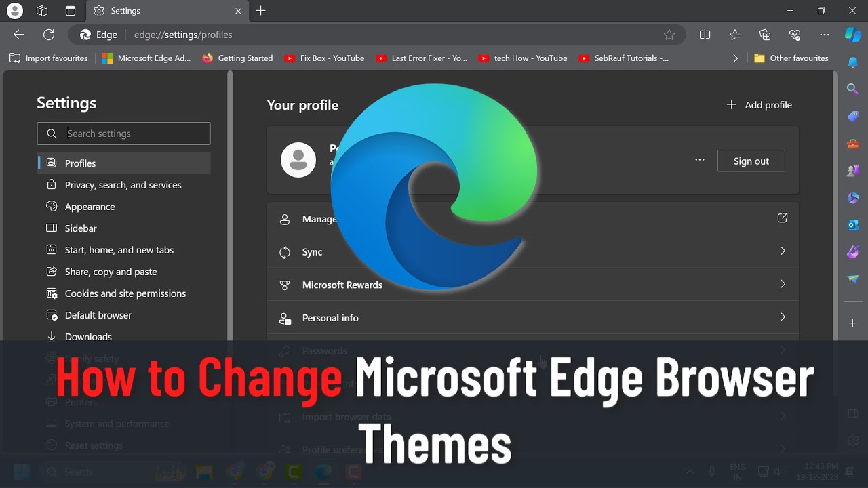Add this page to favourites star

[x=669, y=35]
